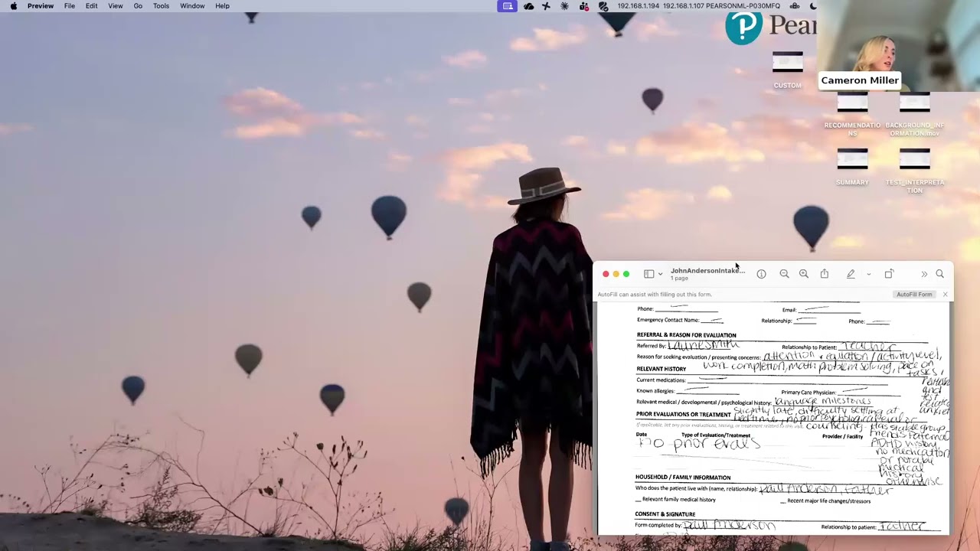This screenshot has width=980, height=551.
Task: Click the purple screen-sharing menu bar icon
Action: click(x=507, y=6)
